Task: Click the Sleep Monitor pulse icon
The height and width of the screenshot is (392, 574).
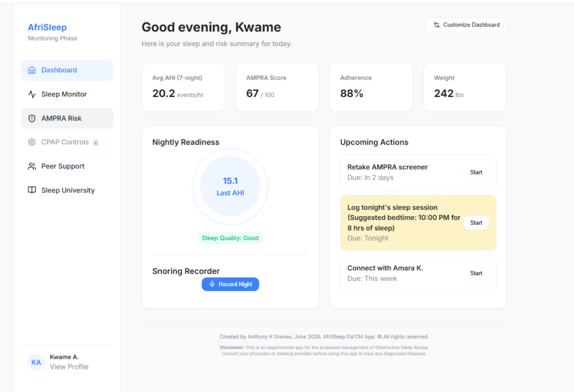Action: (32, 94)
